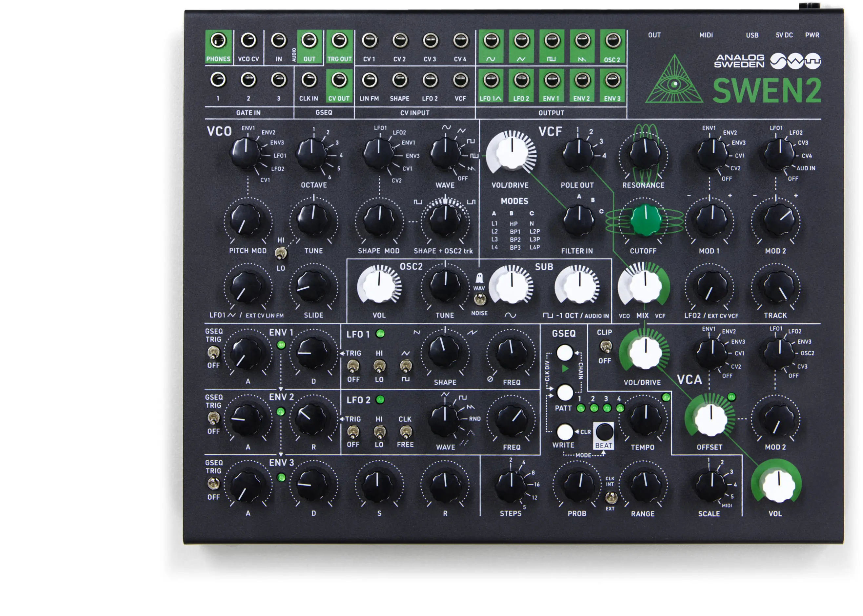This screenshot has height=616, width=863.
Task: Click the all-seeing eye pyramid logo
Action: (x=674, y=80)
